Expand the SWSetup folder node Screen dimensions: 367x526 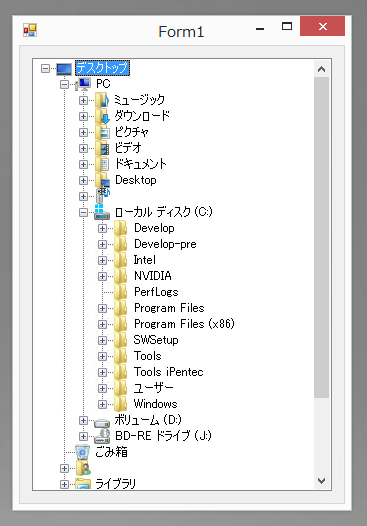pyautogui.click(x=102, y=340)
